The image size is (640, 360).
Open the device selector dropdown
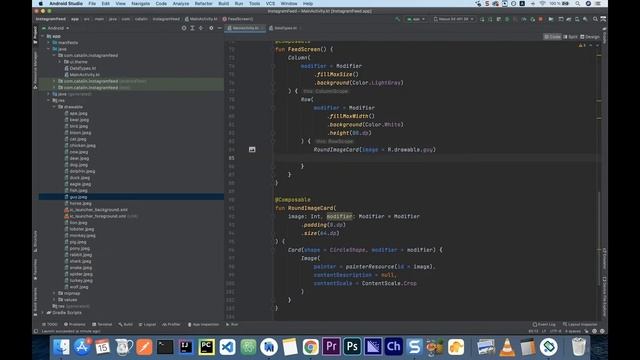point(454,19)
